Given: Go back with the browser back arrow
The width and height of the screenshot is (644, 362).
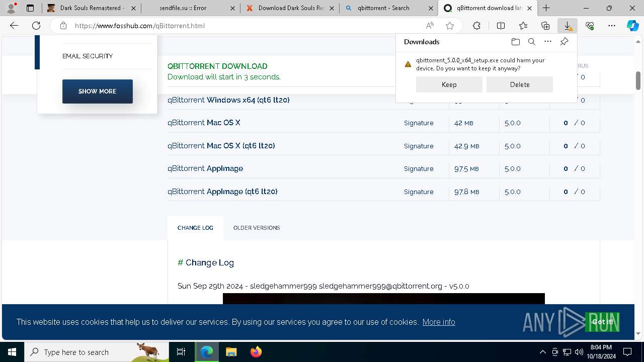Looking at the screenshot, I should pos(14,26).
